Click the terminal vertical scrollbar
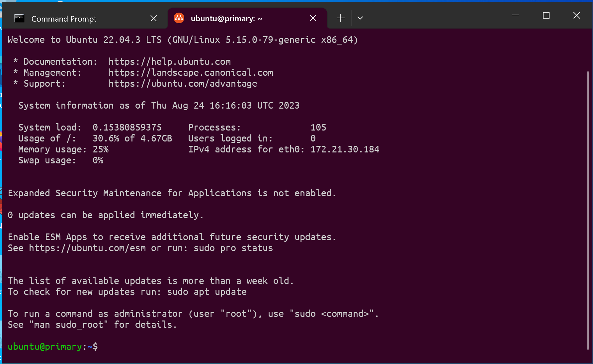This screenshot has height=364, width=593. 588,209
